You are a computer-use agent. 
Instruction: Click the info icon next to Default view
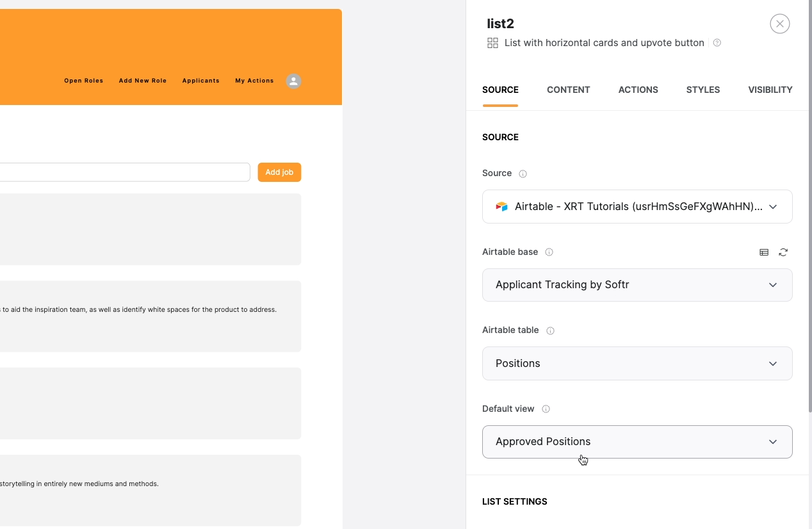pos(546,409)
